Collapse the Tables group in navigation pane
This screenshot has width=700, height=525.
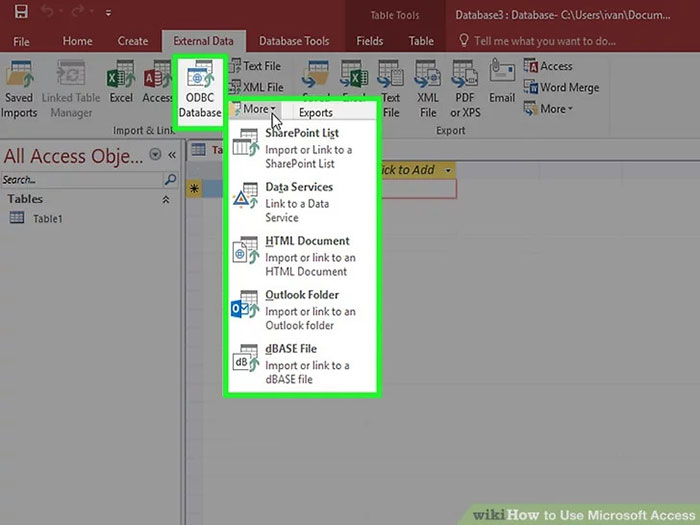[x=166, y=199]
